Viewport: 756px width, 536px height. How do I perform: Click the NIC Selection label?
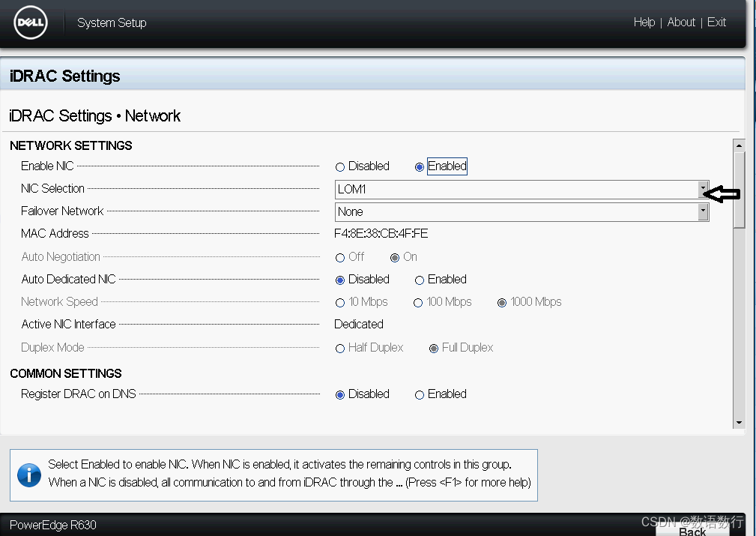coord(52,188)
